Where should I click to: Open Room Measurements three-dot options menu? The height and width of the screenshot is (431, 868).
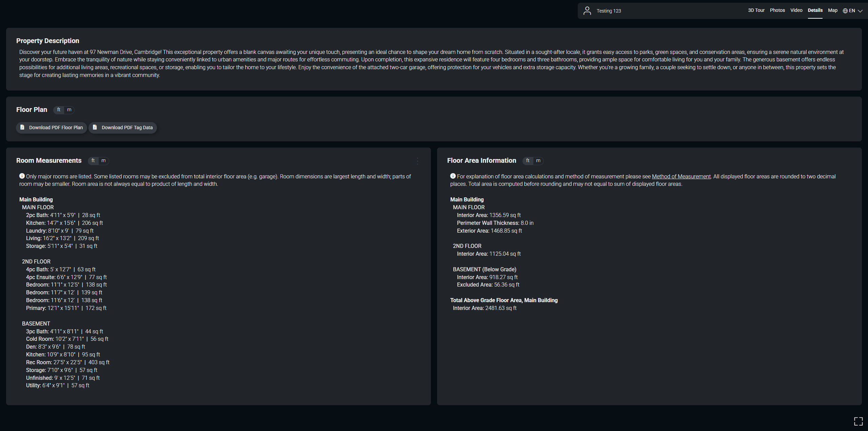coord(417,161)
